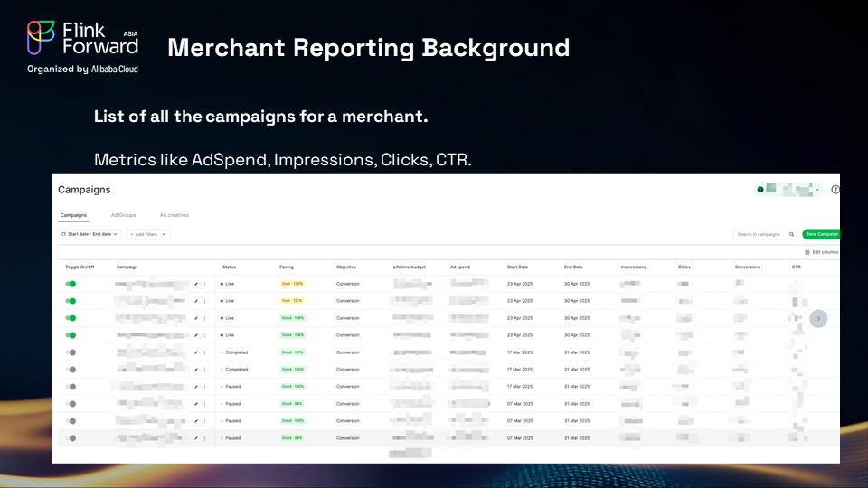Turn on the Paused 17 Mar 2025 campaign toggle

71,387
